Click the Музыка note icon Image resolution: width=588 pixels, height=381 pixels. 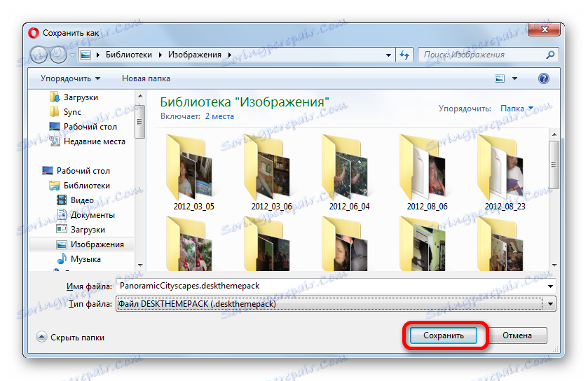(x=62, y=258)
